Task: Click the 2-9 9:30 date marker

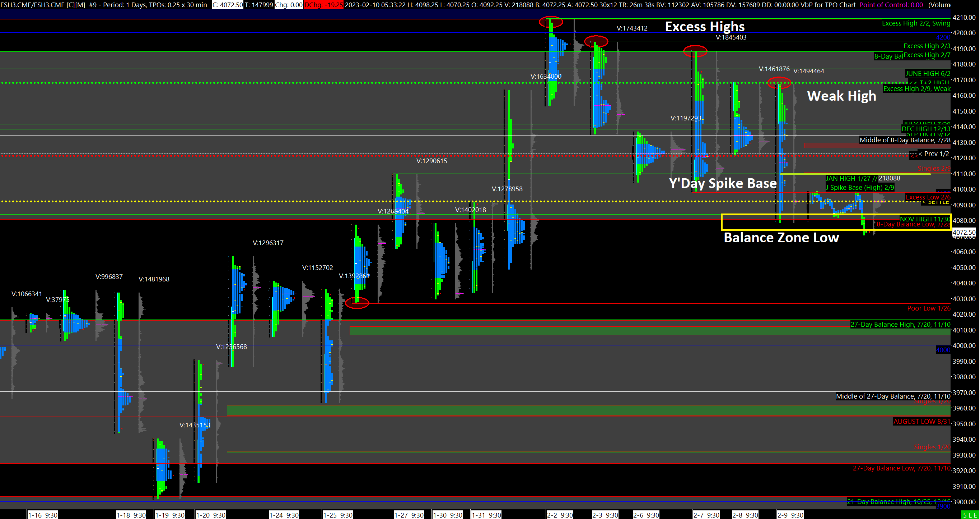Action: pyautogui.click(x=790, y=515)
